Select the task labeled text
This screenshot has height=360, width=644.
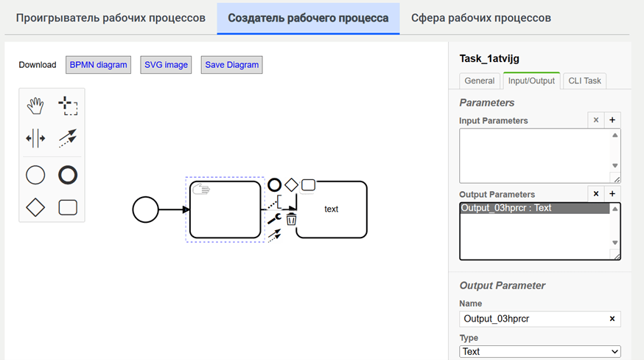(x=332, y=210)
